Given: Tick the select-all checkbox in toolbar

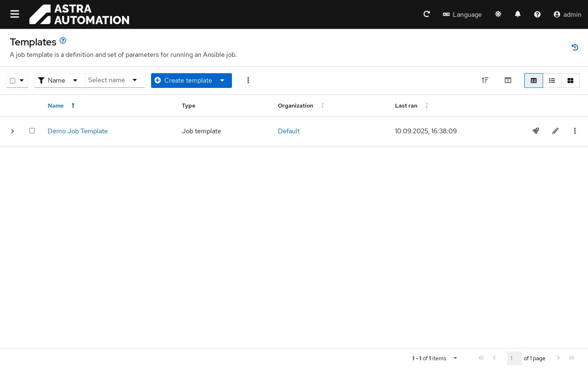Looking at the screenshot, I should 13,81.
